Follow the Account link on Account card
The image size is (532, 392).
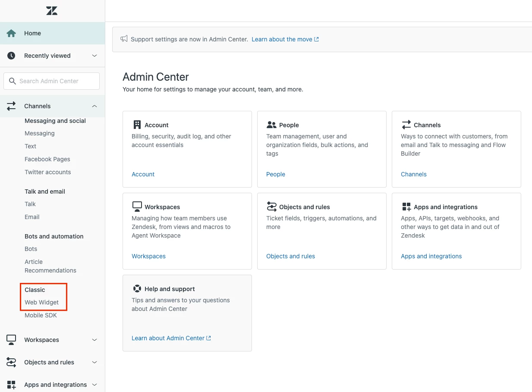[143, 174]
